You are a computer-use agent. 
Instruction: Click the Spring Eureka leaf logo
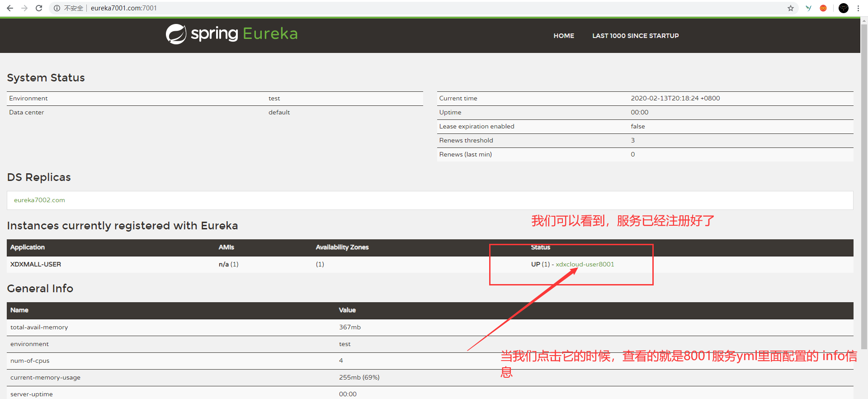(176, 34)
